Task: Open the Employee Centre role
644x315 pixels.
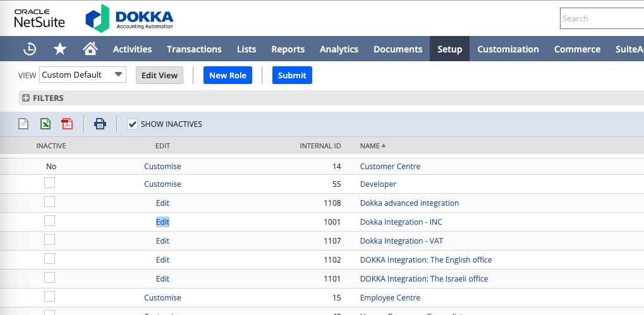Action: coord(390,297)
